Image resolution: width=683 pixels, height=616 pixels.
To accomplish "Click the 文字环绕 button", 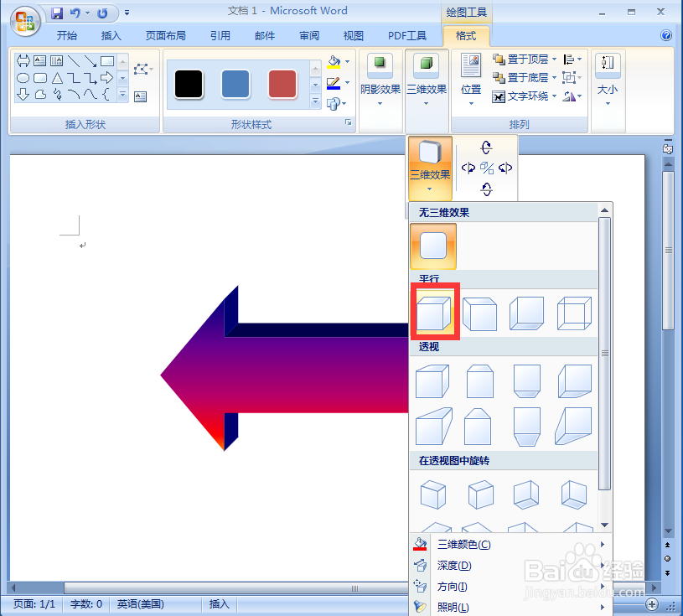I will pyautogui.click(x=520, y=96).
